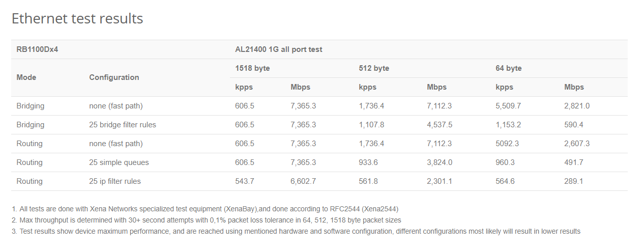
Task: Select the '25 simple queues' configuration cell
Action: pos(118,162)
